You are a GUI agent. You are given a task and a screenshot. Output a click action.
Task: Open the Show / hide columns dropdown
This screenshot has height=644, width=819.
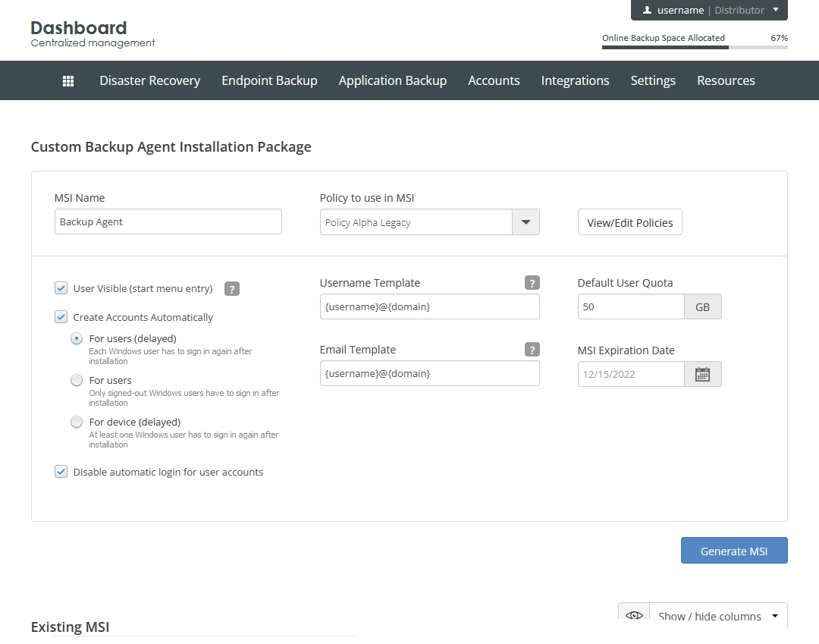[718, 616]
